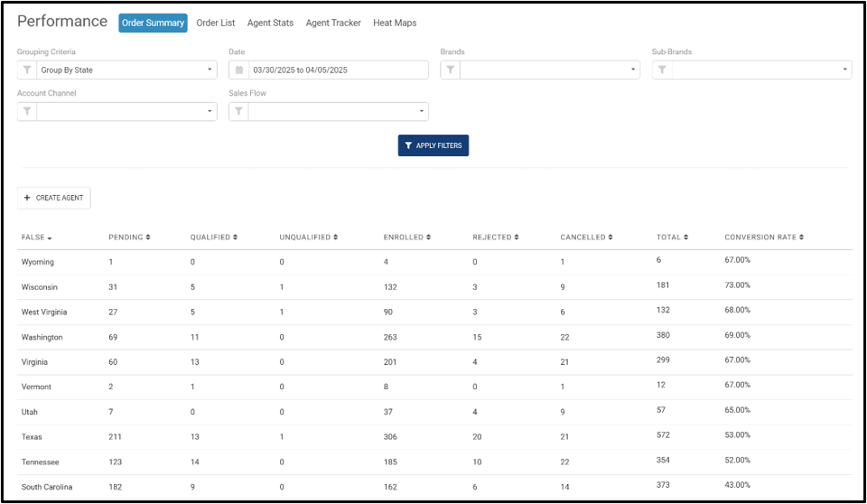
Task: Expand the Sub-Brands dropdown arrow
Action: point(844,70)
